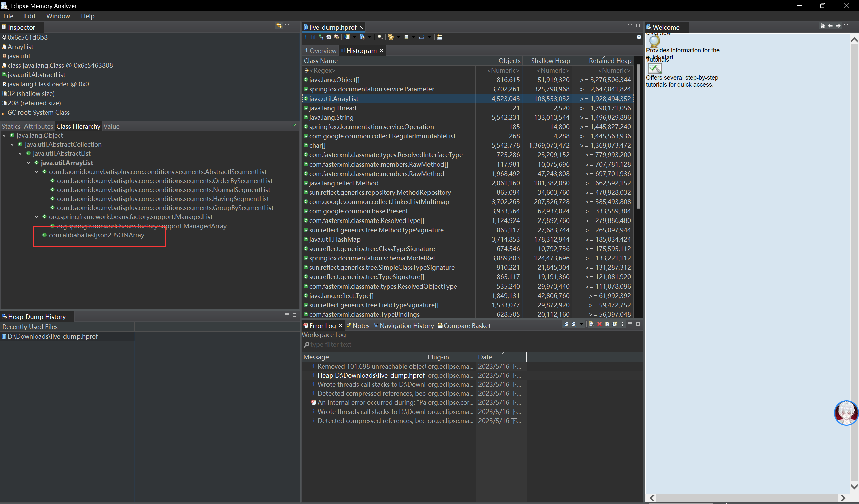Open the OQL query editor icon
Screen dimensions: 859x504
pyautogui.click(x=328, y=37)
